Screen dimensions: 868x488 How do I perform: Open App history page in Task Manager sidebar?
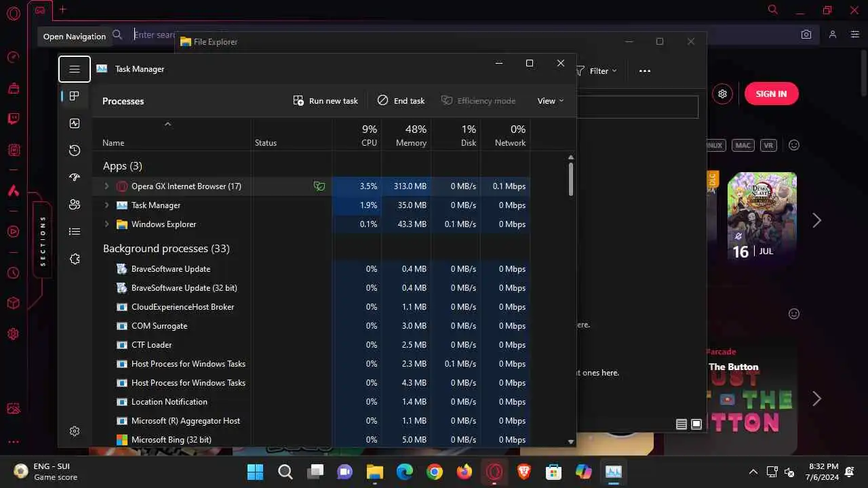(75, 150)
